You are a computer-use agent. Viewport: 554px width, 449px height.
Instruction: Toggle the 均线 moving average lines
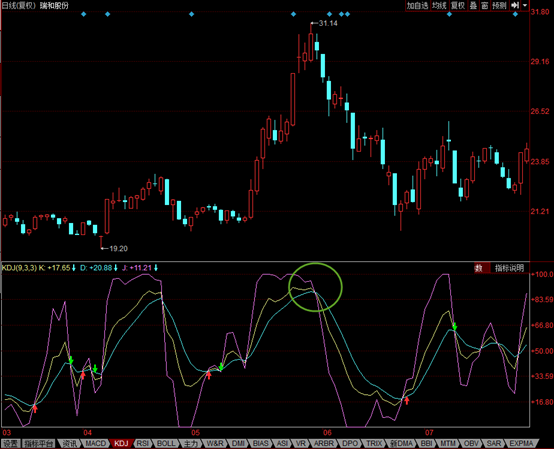point(440,6)
